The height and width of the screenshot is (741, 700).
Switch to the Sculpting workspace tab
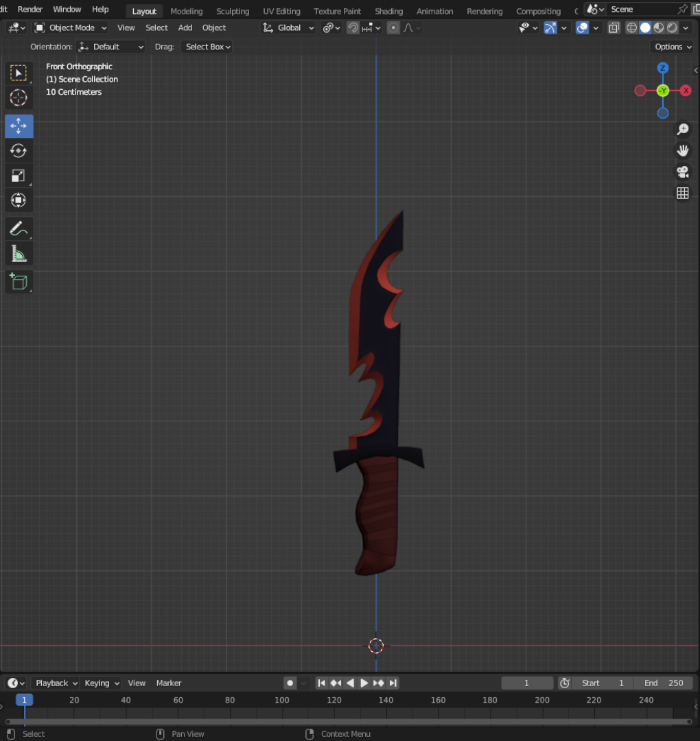(233, 12)
